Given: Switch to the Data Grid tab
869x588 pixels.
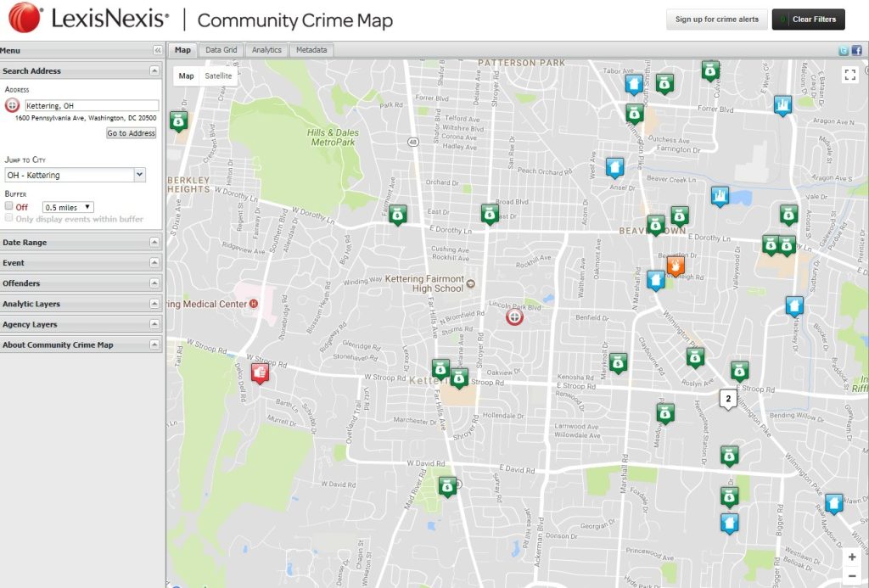Looking at the screenshot, I should [221, 50].
